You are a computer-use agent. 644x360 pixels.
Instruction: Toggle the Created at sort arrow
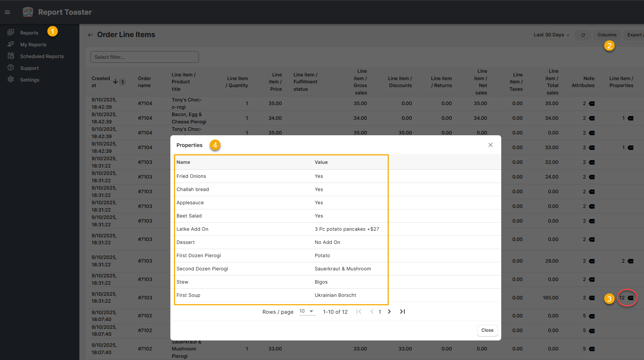tap(115, 82)
